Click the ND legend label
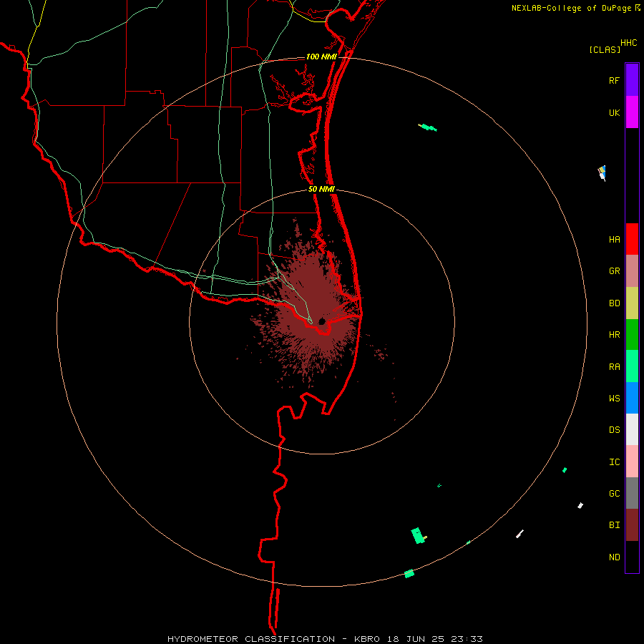Screen dimensions: 644x644 click(614, 557)
